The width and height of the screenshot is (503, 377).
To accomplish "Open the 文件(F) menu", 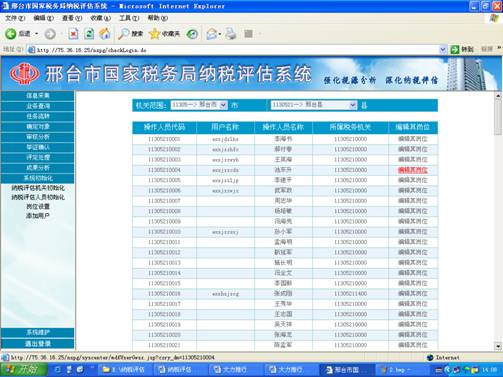I will click(15, 18).
